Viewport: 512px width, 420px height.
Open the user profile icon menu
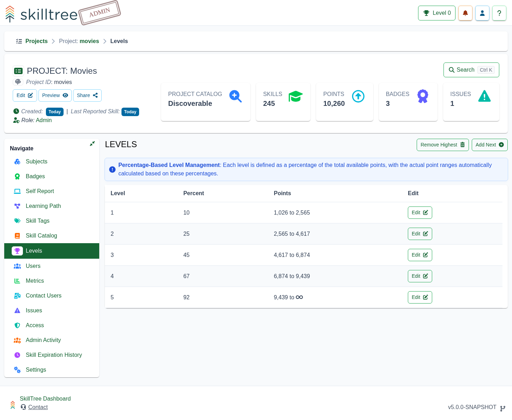pos(482,13)
